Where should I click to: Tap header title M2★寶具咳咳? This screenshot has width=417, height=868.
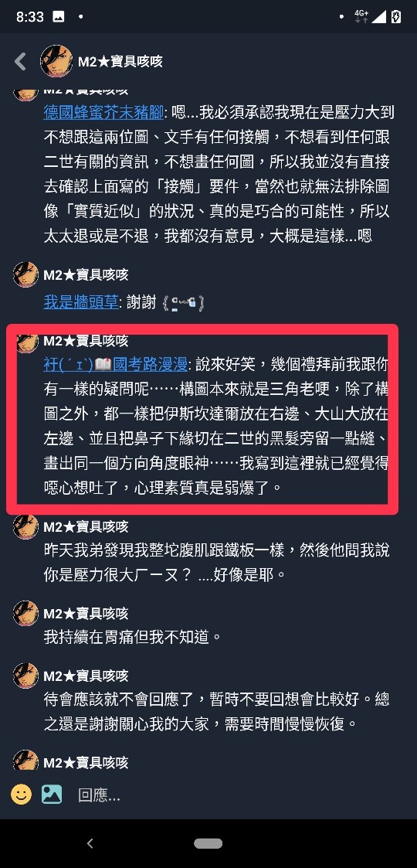120,61
